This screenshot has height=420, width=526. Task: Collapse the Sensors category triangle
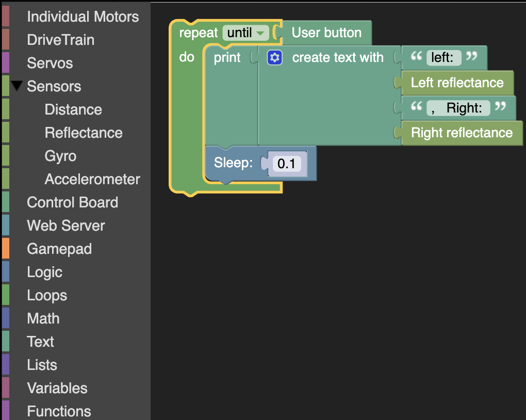(x=17, y=86)
